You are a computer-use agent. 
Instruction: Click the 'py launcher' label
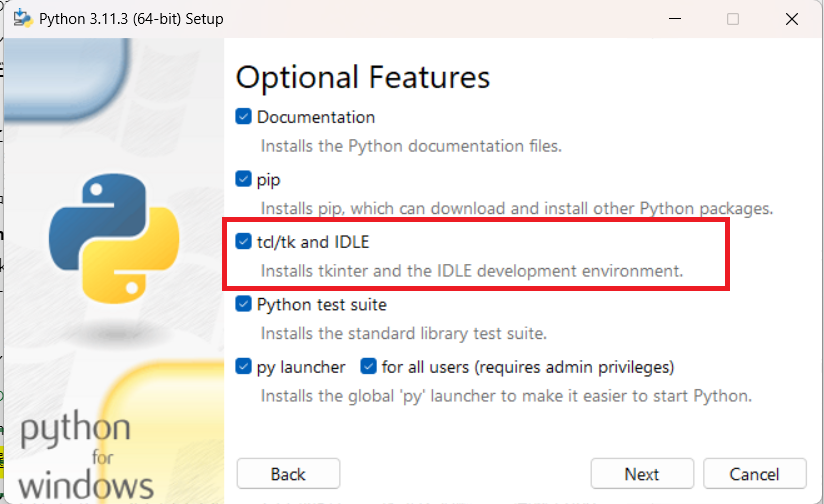pyautogui.click(x=301, y=367)
